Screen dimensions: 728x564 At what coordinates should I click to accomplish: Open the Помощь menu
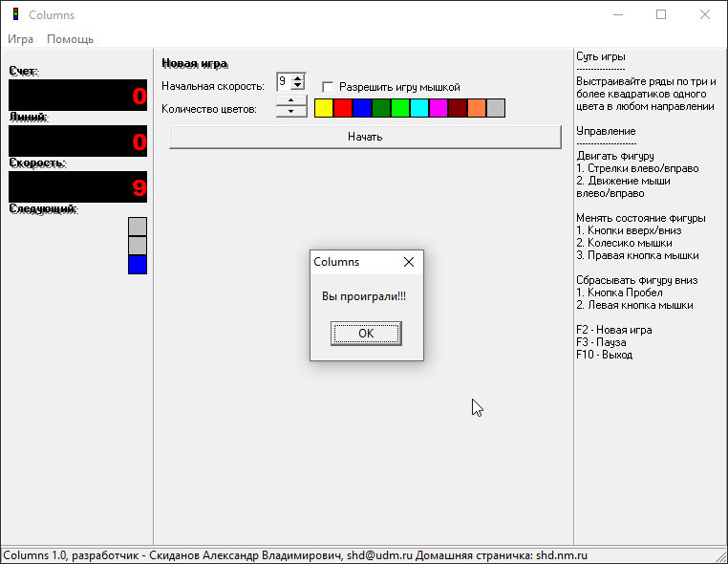70,39
